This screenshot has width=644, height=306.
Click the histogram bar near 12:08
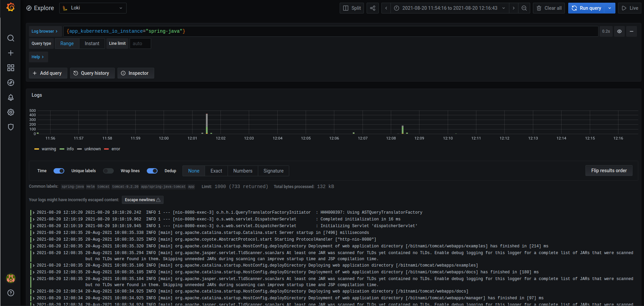403,130
